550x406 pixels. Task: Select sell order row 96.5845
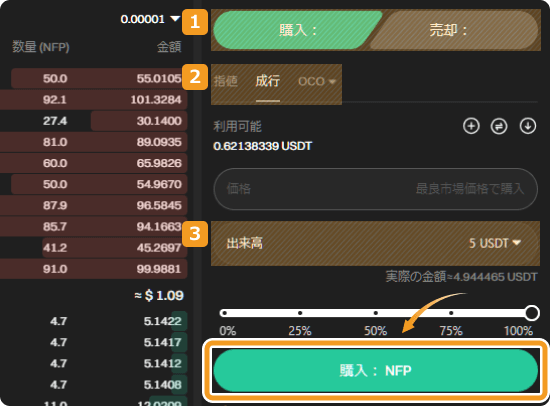[x=94, y=205]
